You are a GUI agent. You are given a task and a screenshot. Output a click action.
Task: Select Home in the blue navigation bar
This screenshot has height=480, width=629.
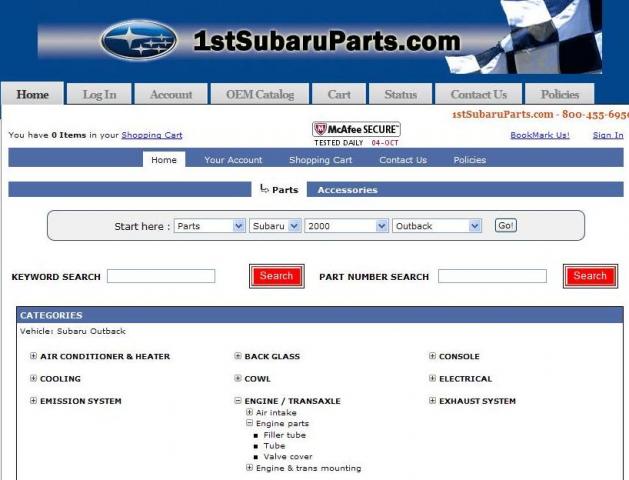(164, 160)
